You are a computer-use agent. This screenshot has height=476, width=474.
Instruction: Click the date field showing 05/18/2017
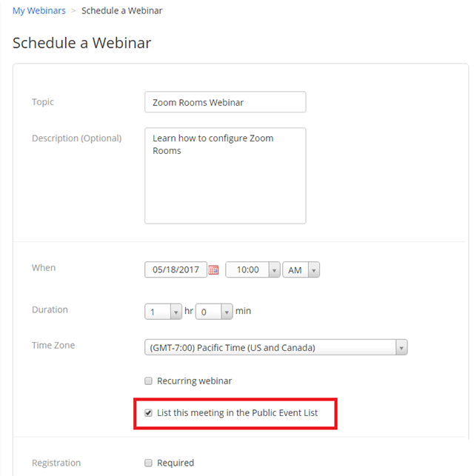coord(176,269)
